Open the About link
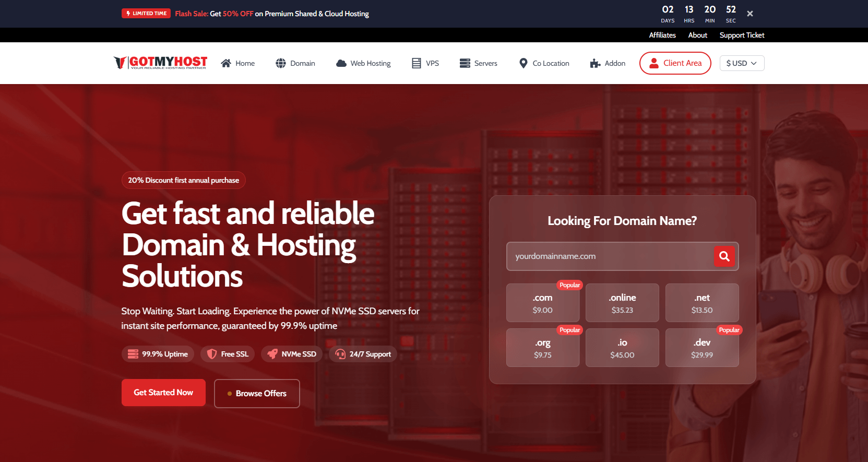This screenshot has width=868, height=462. coord(698,35)
